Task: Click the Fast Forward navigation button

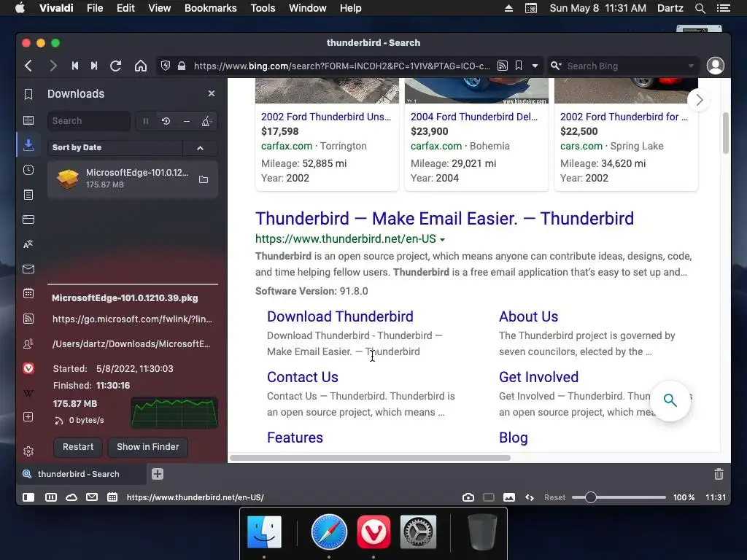Action: (x=94, y=66)
